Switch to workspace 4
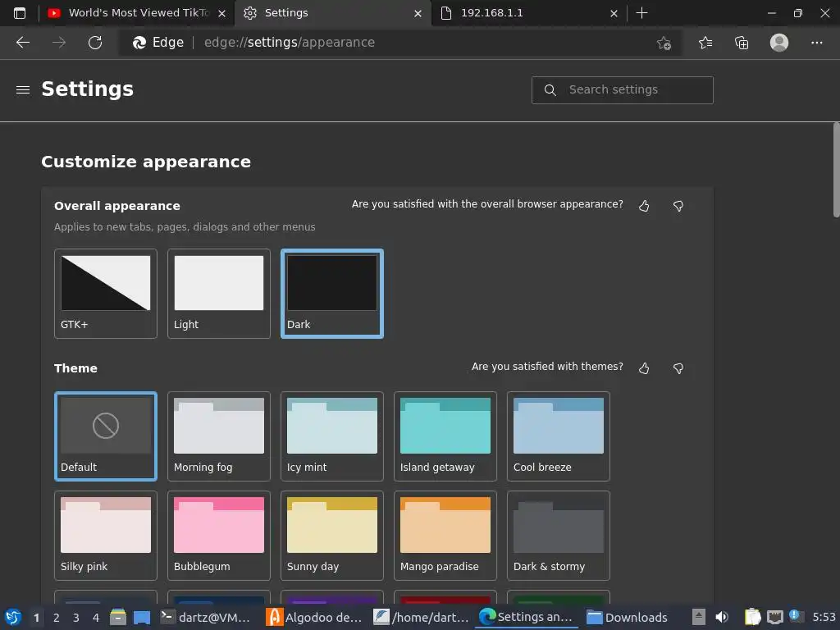Image resolution: width=840 pixels, height=630 pixels. 96,618
